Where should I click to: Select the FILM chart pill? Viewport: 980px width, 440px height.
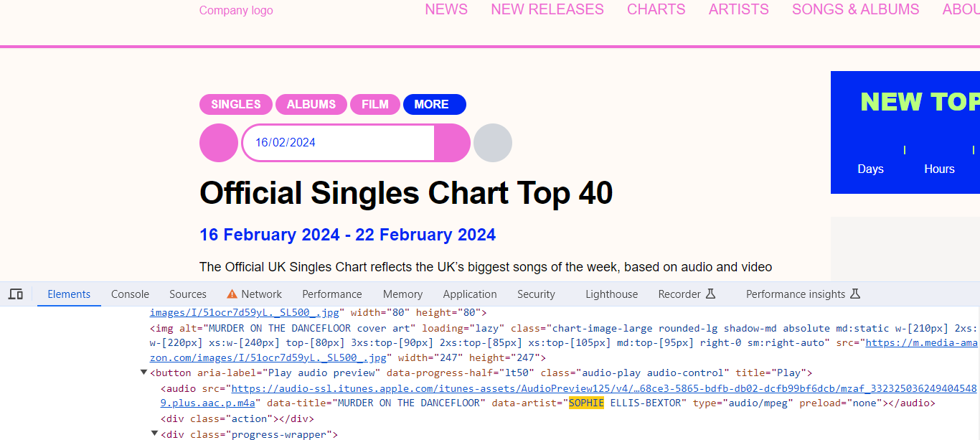(x=375, y=104)
